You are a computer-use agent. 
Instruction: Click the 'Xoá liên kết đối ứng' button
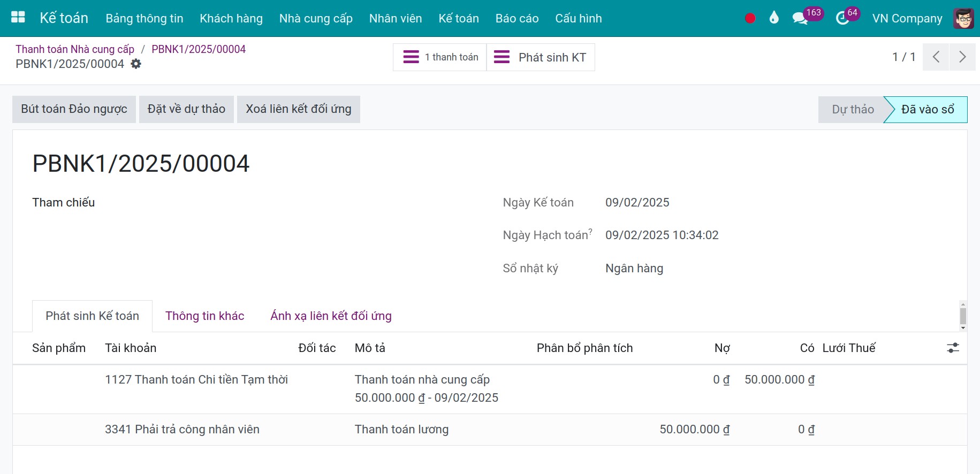pyautogui.click(x=299, y=109)
